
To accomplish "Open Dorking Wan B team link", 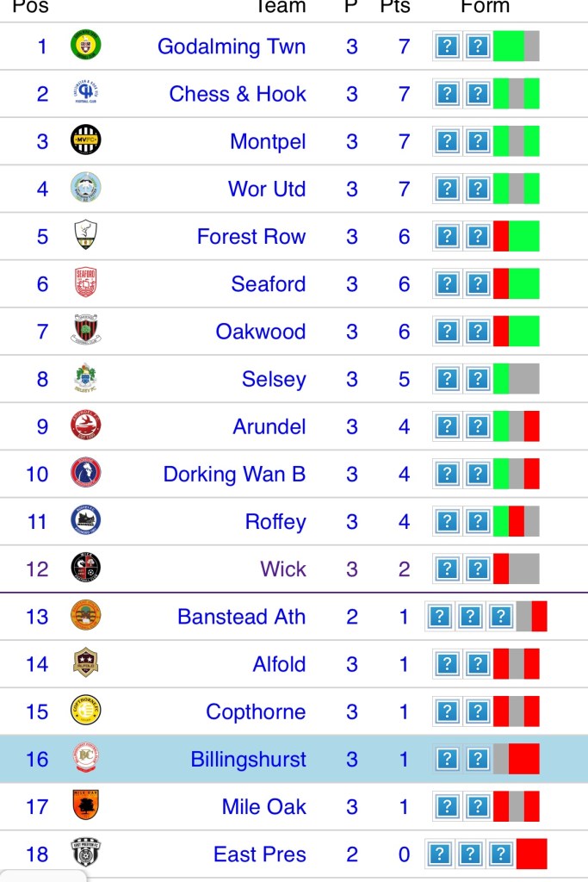I will pyautogui.click(x=234, y=474).
